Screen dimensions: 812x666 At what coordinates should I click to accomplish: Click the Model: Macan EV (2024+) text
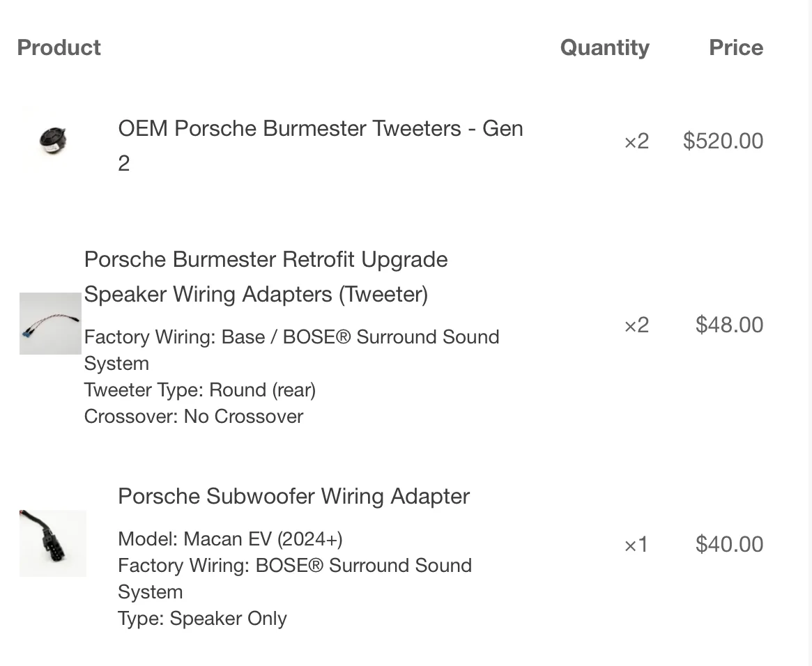pos(230,539)
